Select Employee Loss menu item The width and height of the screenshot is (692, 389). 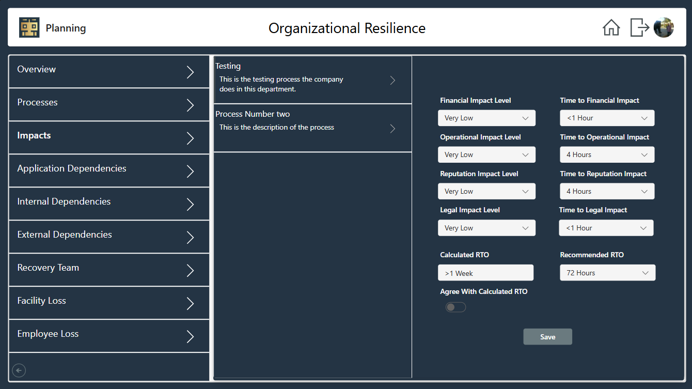[109, 336]
